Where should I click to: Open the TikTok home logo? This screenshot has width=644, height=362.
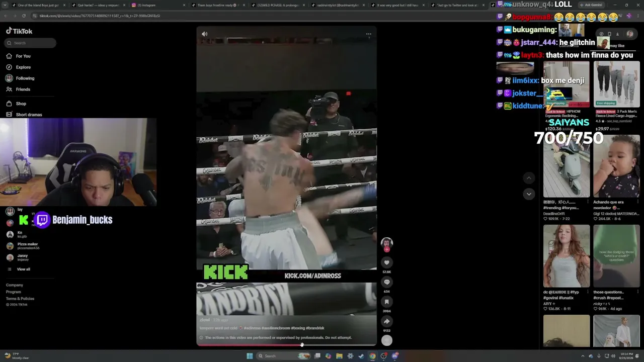point(19,31)
